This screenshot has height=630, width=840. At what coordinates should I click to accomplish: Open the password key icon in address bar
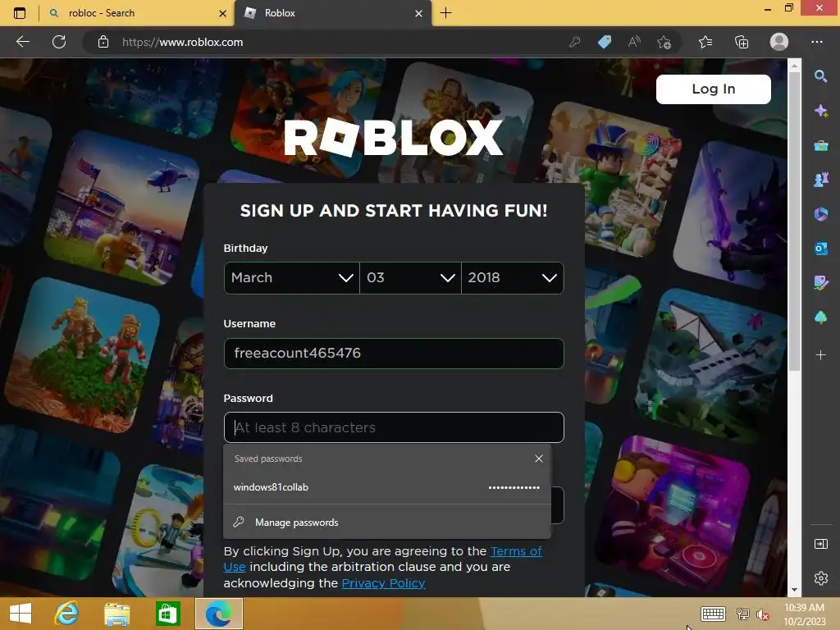[575, 42]
